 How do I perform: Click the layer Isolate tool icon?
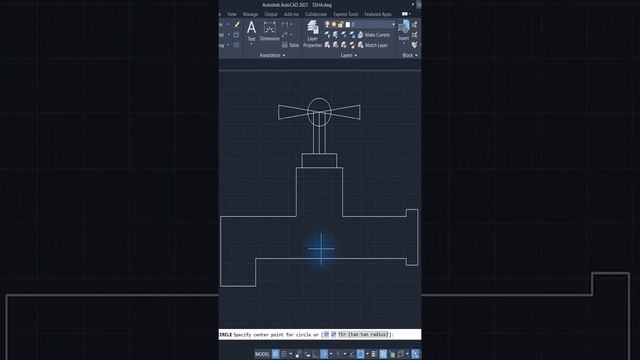coord(336,35)
